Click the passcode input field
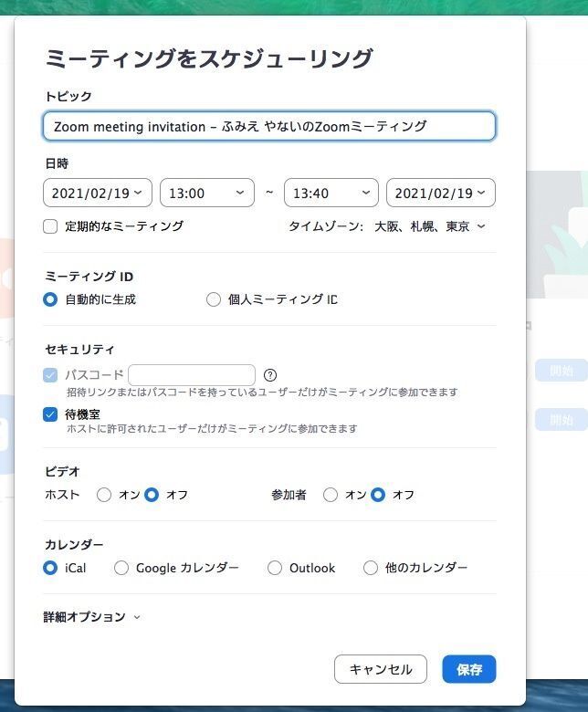 192,375
